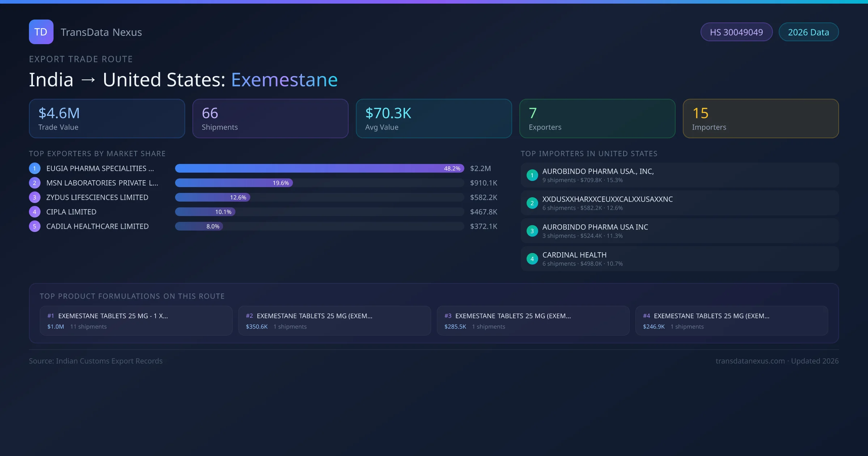The width and height of the screenshot is (868, 456).
Task: Open the $4.6M Trade Value card
Action: pyautogui.click(x=107, y=119)
